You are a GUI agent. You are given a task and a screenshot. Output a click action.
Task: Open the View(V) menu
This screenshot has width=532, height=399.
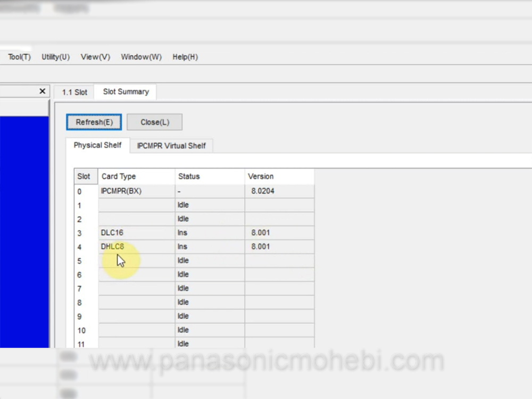(x=95, y=57)
